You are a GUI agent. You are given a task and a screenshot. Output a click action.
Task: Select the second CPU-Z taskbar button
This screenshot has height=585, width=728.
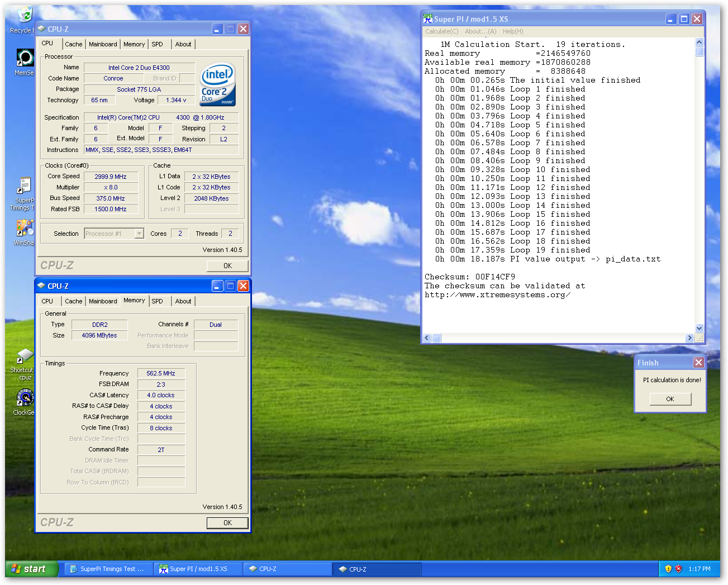[x=377, y=569]
